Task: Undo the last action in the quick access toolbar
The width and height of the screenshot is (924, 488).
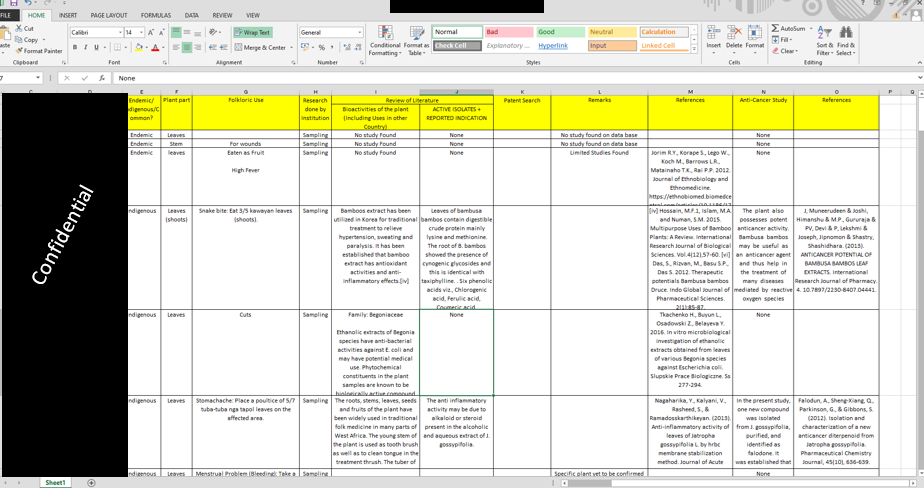Action: [28, 3]
